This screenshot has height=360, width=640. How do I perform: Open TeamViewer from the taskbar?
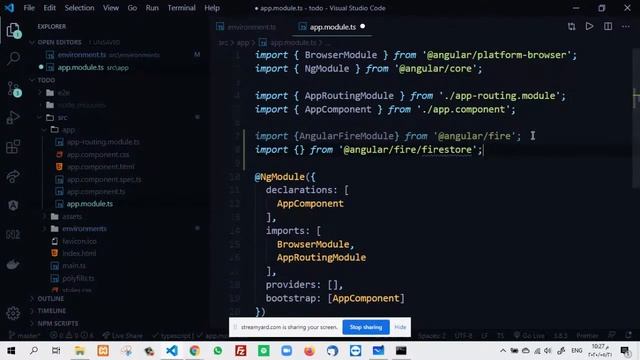tap(355, 351)
